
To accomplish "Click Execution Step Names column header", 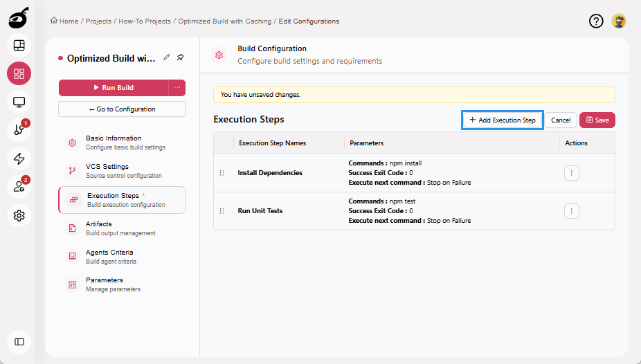I will point(272,143).
